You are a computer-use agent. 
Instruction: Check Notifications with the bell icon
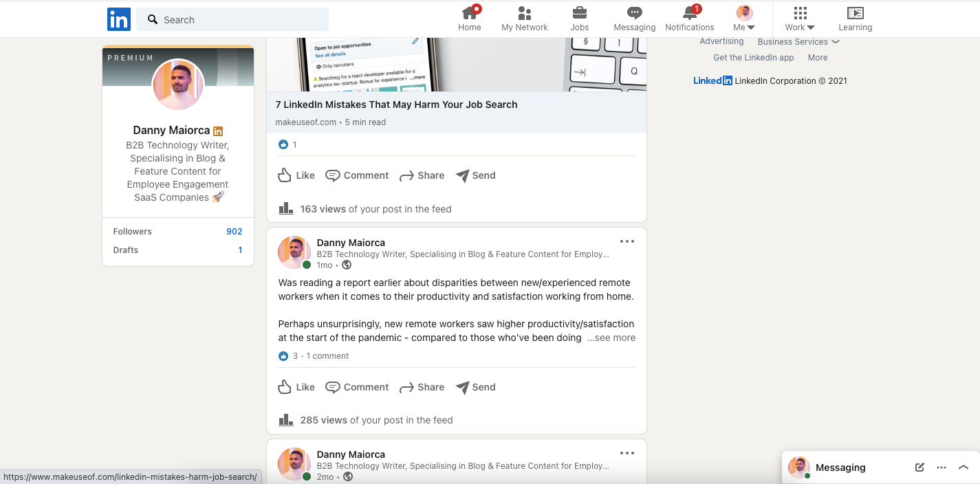pos(689,17)
